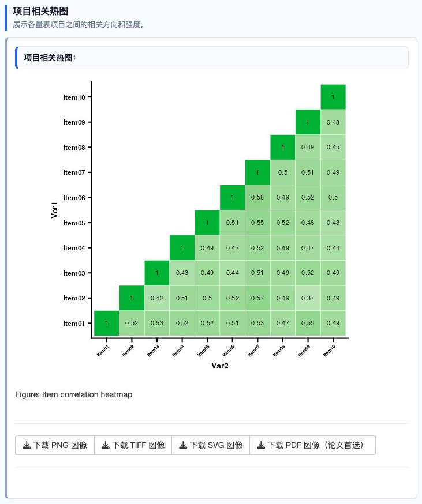This screenshot has width=422, height=504.
Task: Click the dark green Item10 diagonal cell
Action: pyautogui.click(x=333, y=97)
